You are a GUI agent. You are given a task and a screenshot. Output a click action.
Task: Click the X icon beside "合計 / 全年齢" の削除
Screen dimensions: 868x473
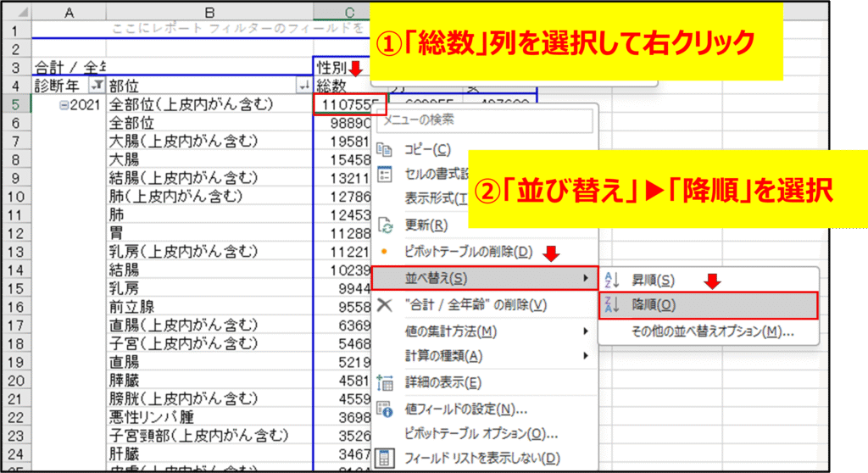(385, 304)
